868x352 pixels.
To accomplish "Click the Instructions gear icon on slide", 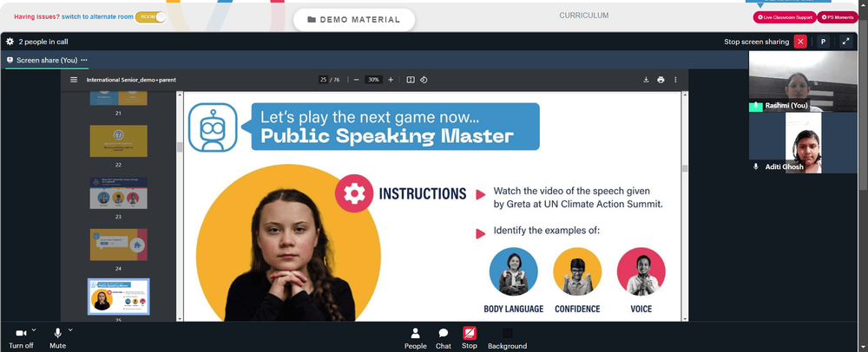I will tap(354, 193).
